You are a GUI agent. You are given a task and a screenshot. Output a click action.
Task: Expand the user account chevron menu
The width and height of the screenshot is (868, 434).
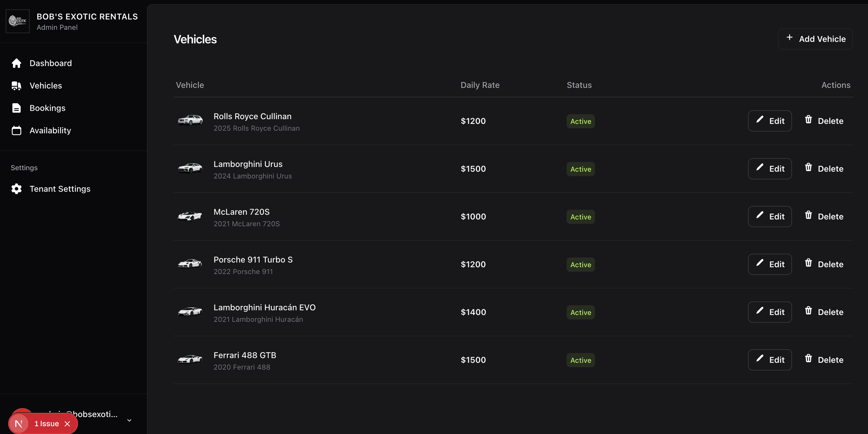pyautogui.click(x=129, y=420)
